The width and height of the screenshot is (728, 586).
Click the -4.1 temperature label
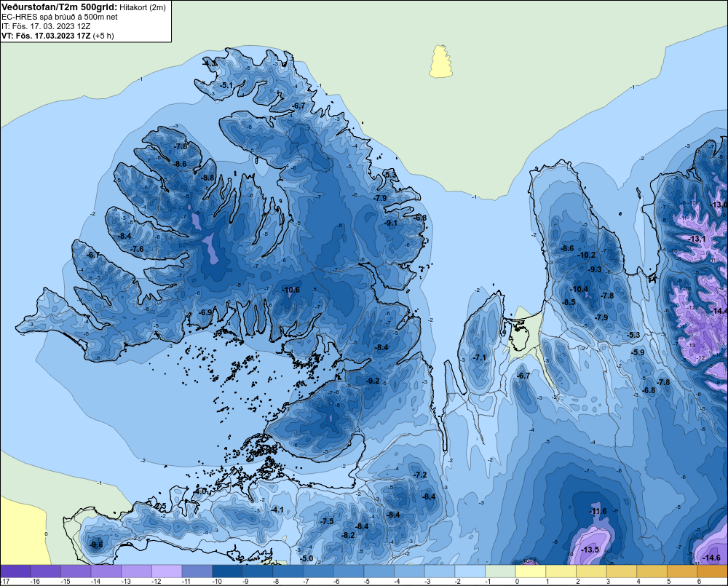click(x=277, y=510)
